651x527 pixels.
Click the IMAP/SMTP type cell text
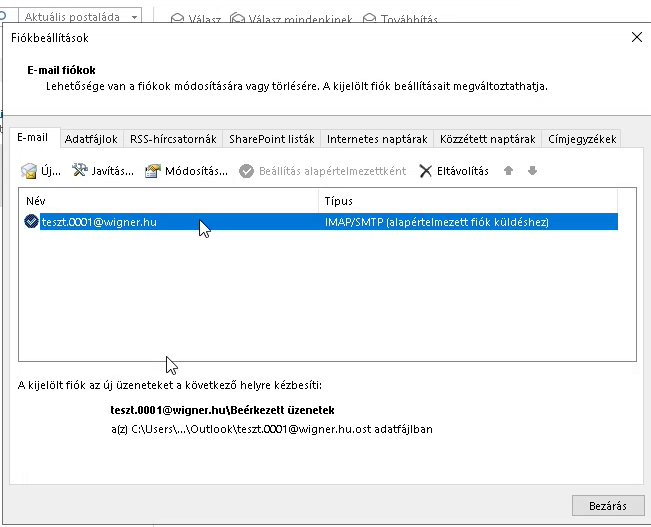pos(437,222)
